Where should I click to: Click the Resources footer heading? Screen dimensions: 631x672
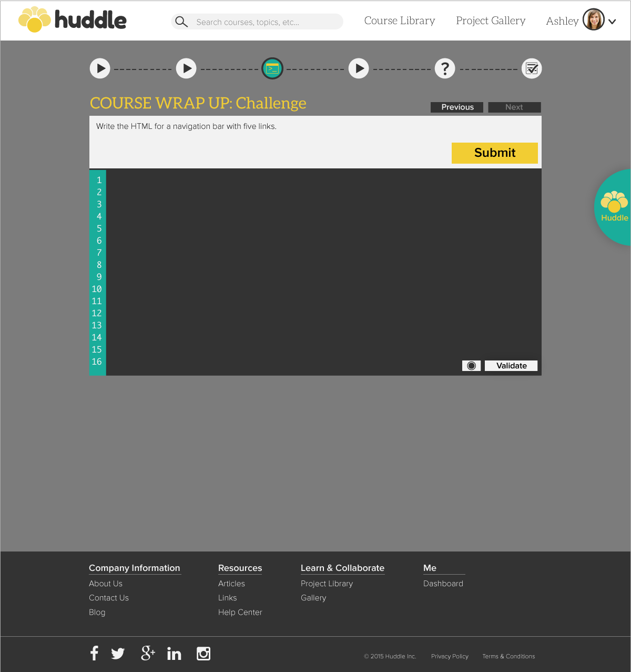(240, 568)
